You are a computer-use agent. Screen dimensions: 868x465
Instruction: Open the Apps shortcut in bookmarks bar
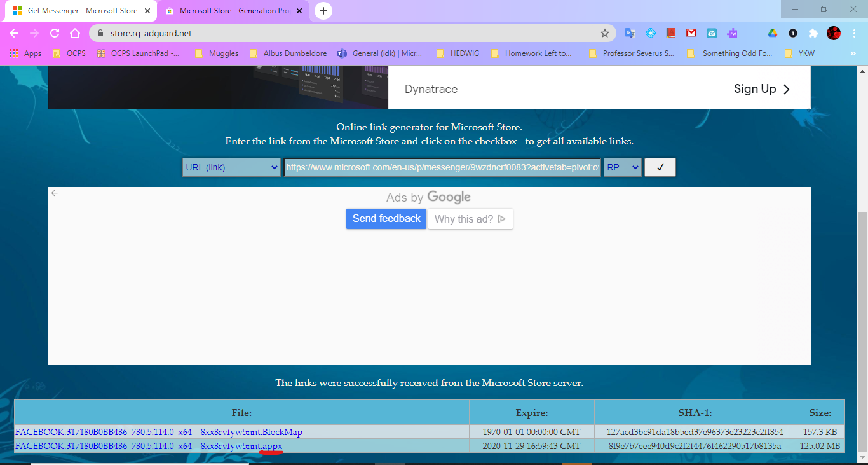(x=25, y=53)
